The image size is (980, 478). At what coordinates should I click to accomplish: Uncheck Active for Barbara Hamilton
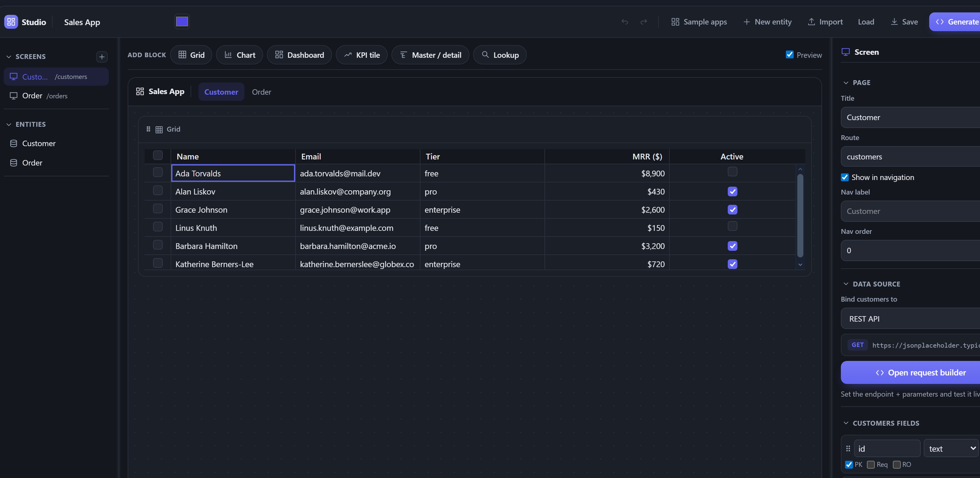[732, 246]
